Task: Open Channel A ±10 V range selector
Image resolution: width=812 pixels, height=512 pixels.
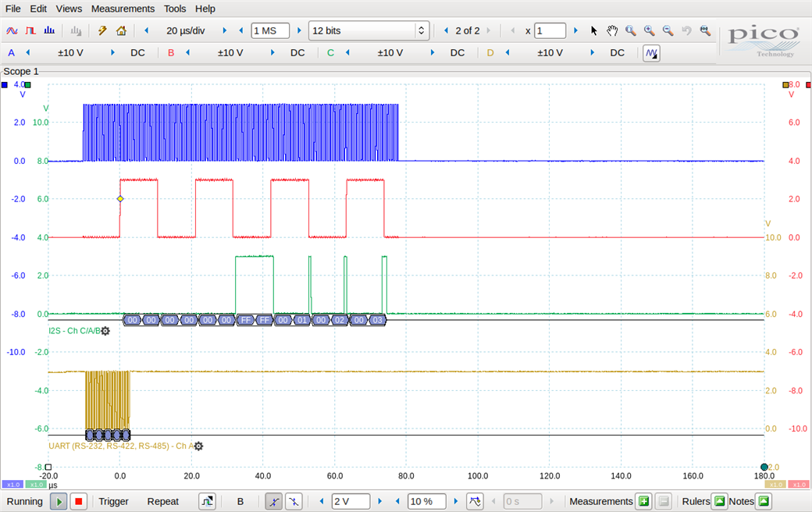Action: pyautogui.click(x=70, y=53)
